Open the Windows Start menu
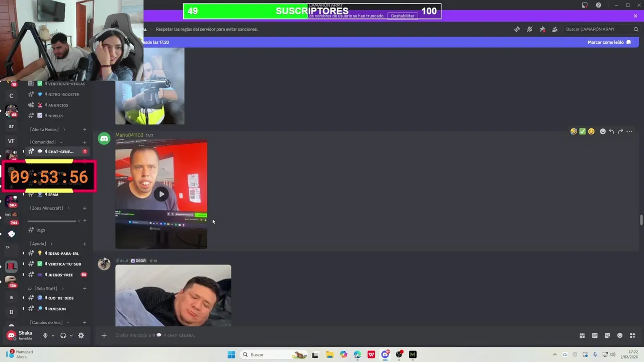 [231, 354]
